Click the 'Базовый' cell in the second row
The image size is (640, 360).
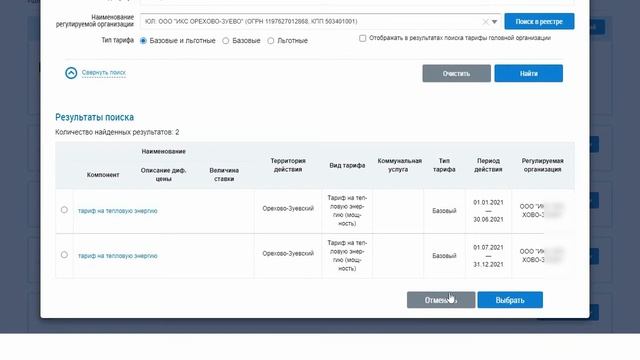tap(444, 256)
